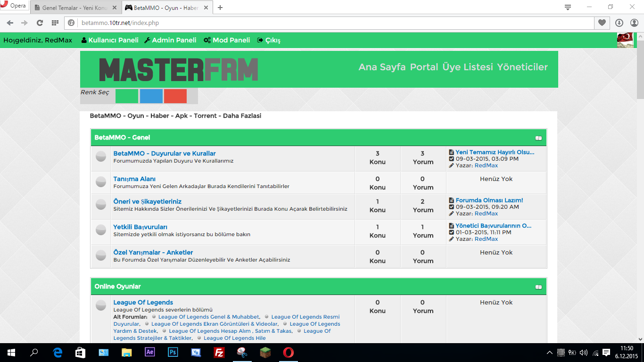
Task: Launch Adobe After Effects from taskbar
Action: pyautogui.click(x=150, y=353)
